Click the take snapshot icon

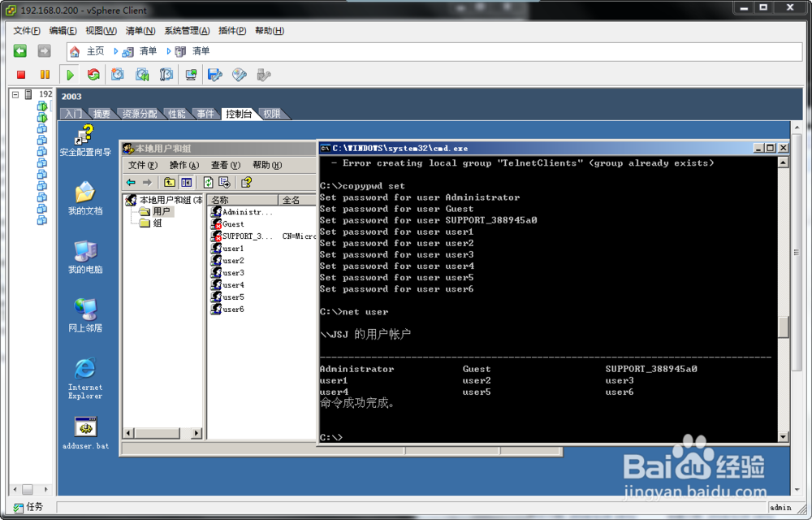pyautogui.click(x=118, y=75)
